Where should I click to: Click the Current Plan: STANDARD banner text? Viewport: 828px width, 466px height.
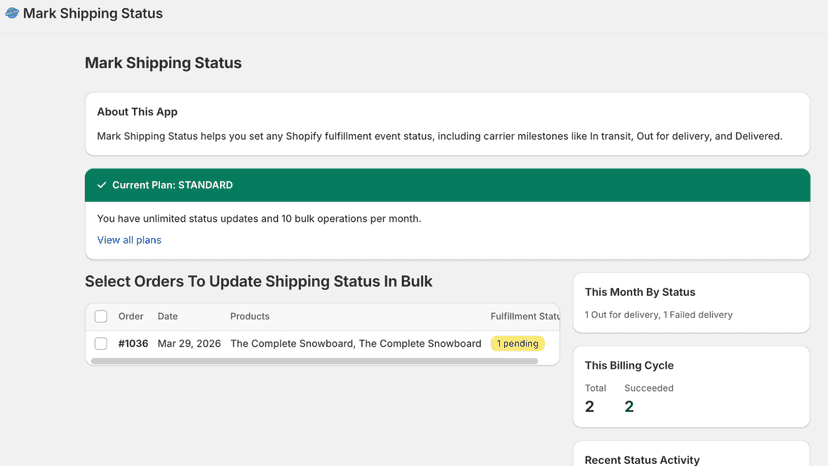172,185
